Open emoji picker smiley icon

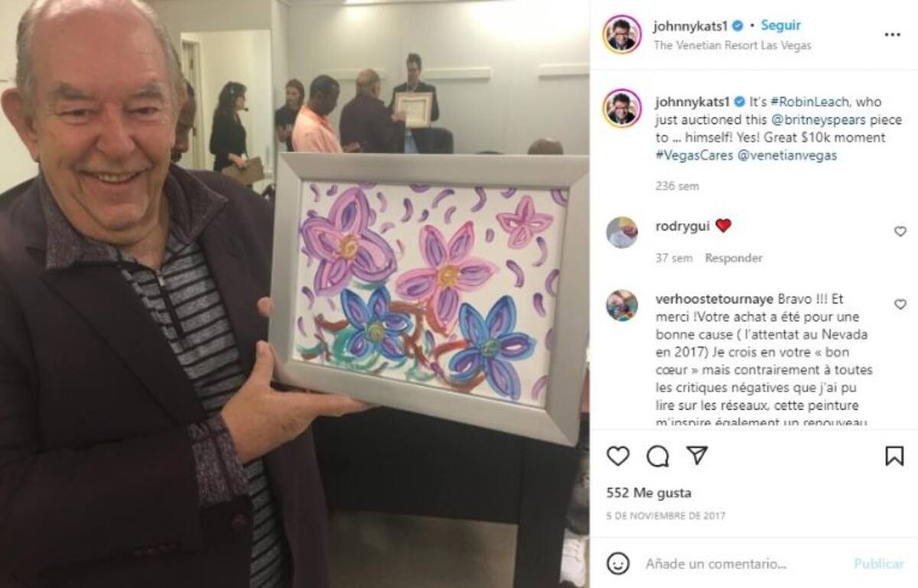pyautogui.click(x=618, y=564)
